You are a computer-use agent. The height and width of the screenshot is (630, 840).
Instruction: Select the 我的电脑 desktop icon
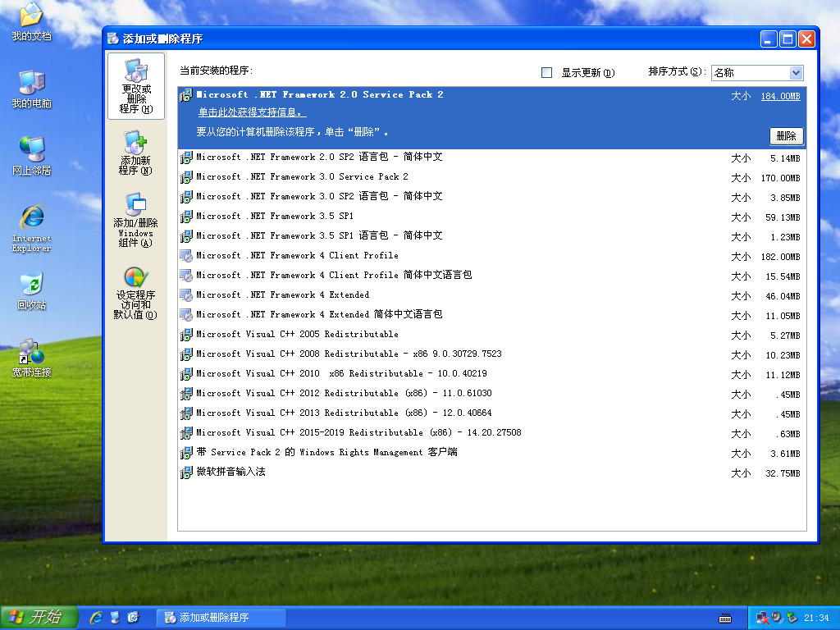coord(32,89)
